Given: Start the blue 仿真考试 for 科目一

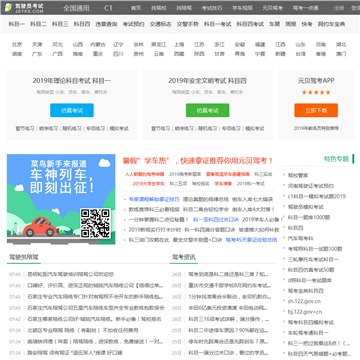Looking at the screenshot, I should pyautogui.click(x=72, y=110).
